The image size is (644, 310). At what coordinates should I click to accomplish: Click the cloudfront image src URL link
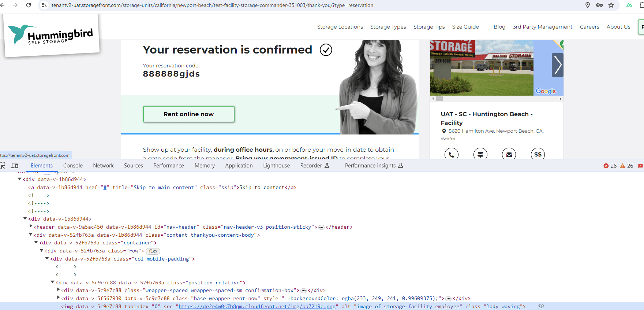(257, 306)
